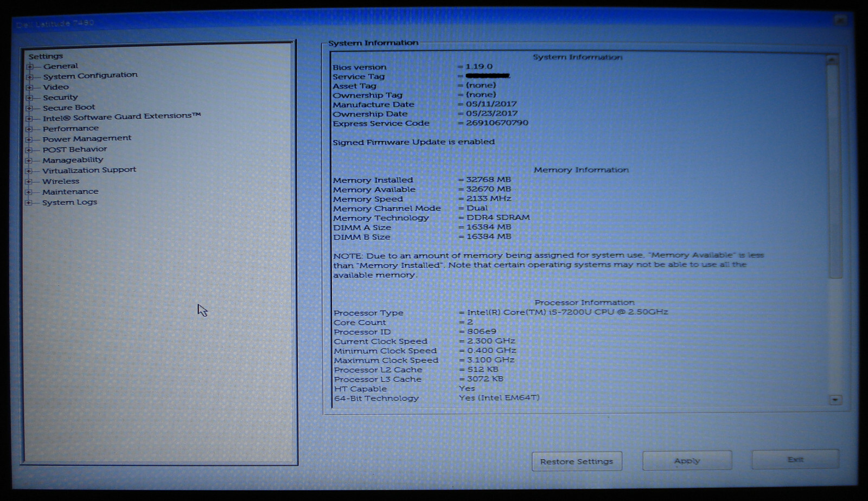Click the 64-Bit Technology label
Screen dimensions: 868x501
(376, 399)
